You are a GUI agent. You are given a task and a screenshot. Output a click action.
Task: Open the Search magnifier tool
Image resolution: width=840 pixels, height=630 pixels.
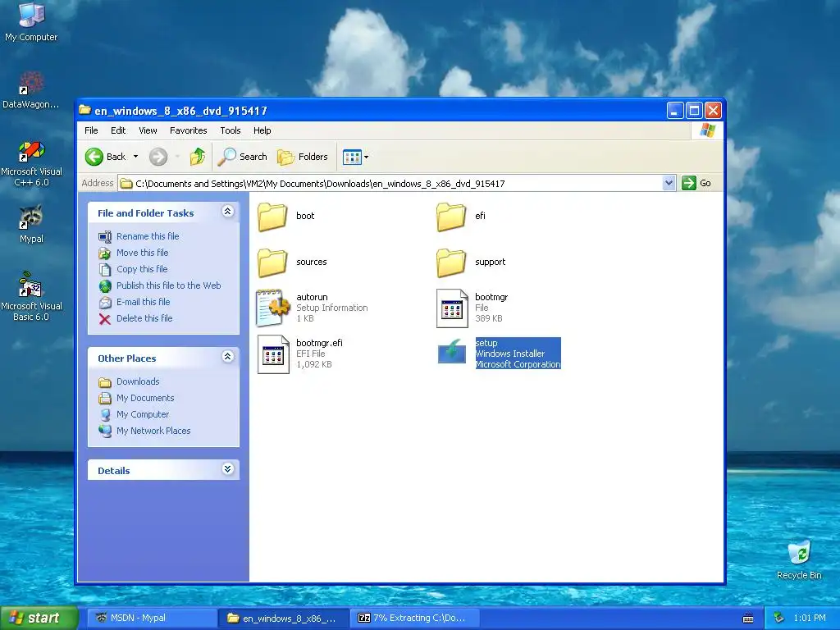click(242, 157)
